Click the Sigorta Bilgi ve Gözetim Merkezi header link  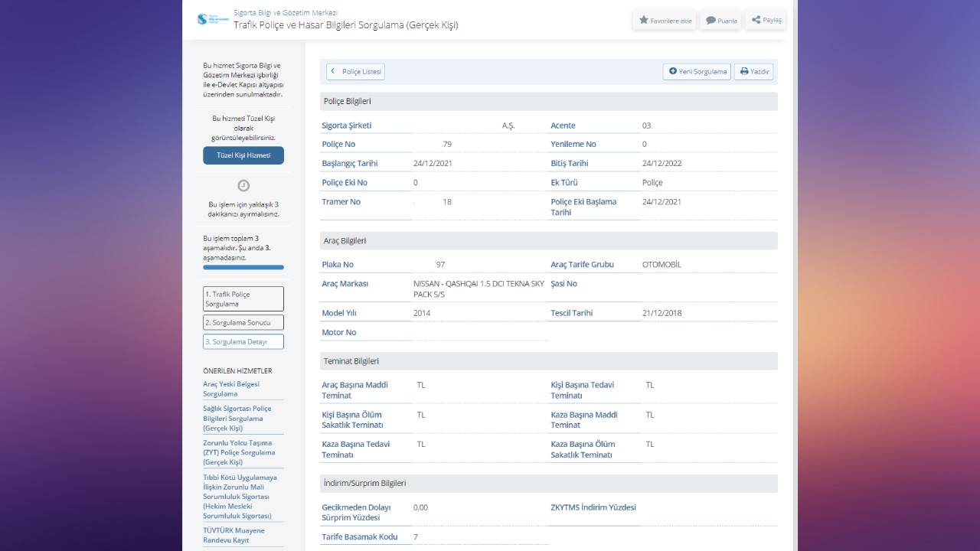(285, 13)
